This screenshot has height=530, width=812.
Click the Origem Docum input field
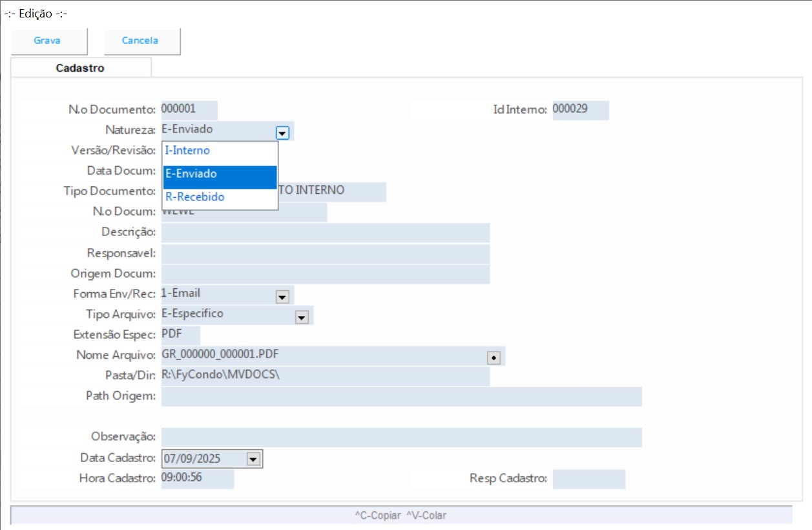(x=325, y=274)
